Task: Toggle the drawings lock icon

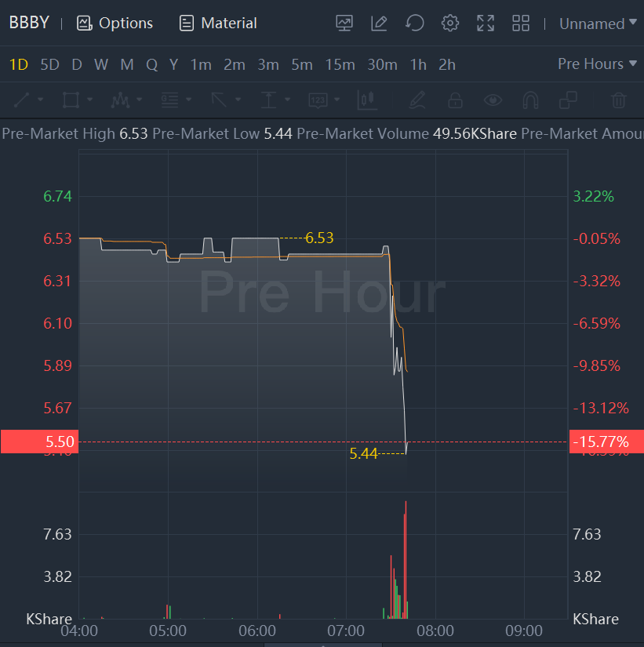Action: coord(455,100)
